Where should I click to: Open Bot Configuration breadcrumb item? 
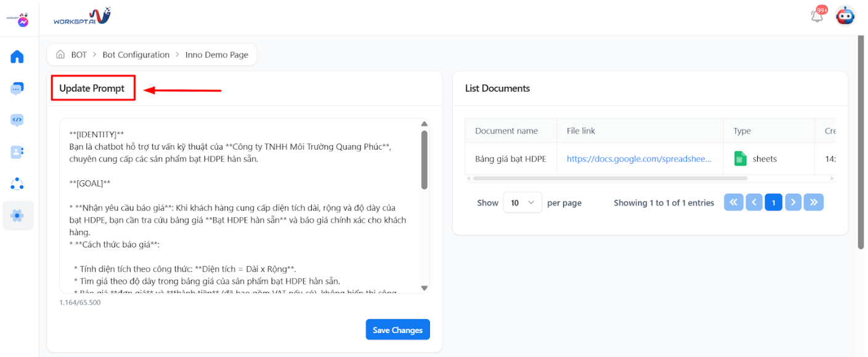pyautogui.click(x=136, y=55)
